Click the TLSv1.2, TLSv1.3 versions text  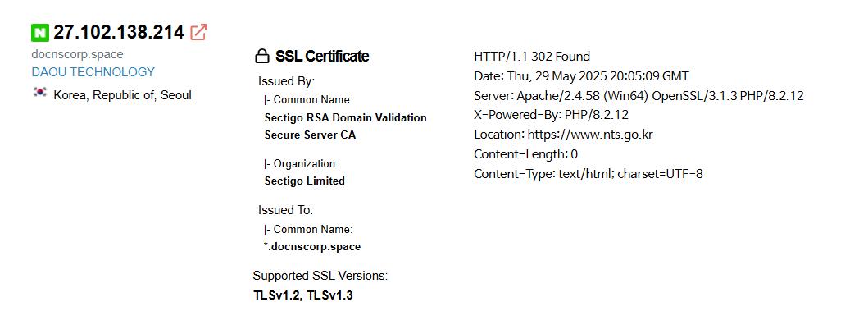[303, 295]
